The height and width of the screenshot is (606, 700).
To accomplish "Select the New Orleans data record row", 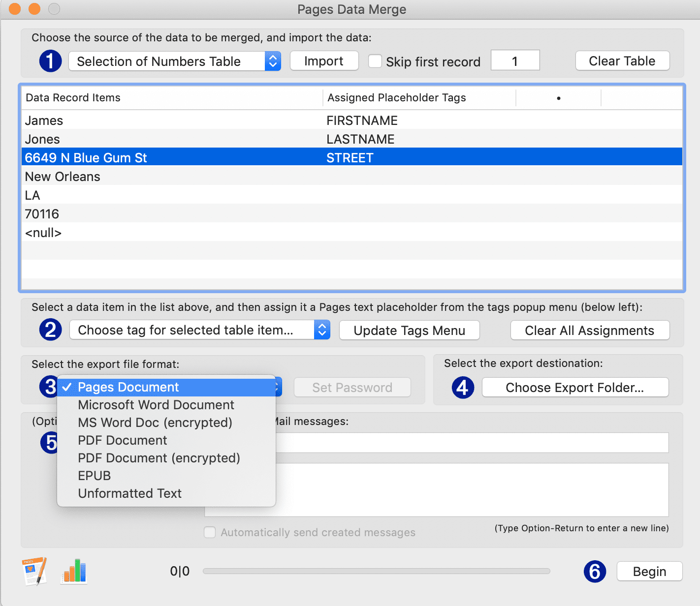I will [x=352, y=177].
